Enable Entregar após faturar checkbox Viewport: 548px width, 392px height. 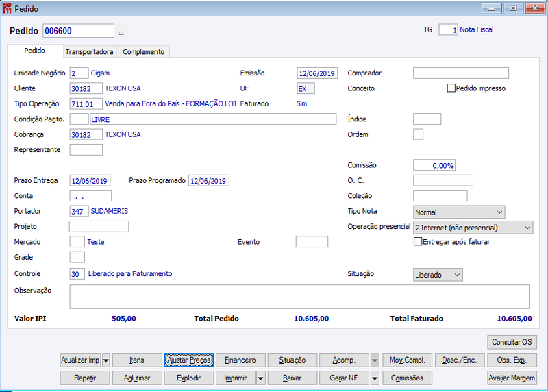pyautogui.click(x=418, y=242)
